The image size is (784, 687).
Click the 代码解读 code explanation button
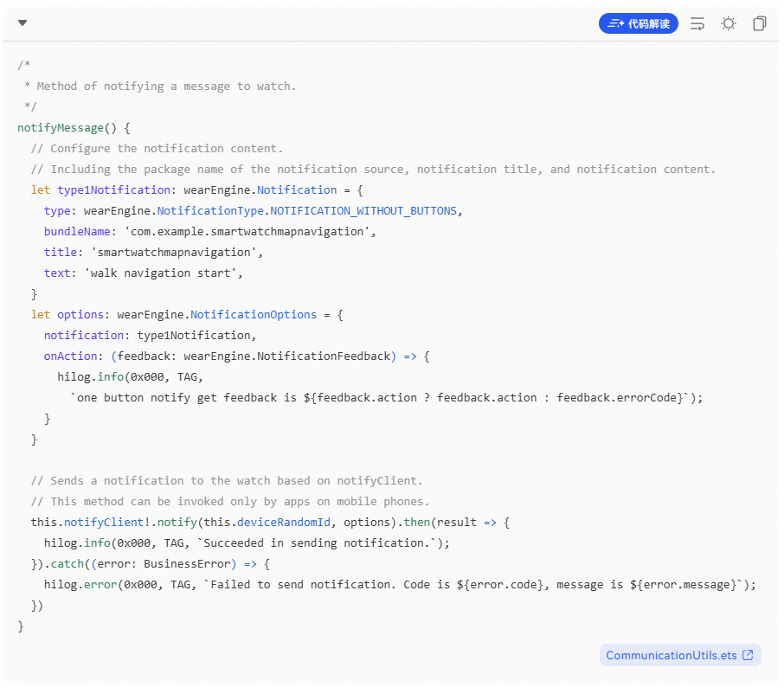pos(638,23)
